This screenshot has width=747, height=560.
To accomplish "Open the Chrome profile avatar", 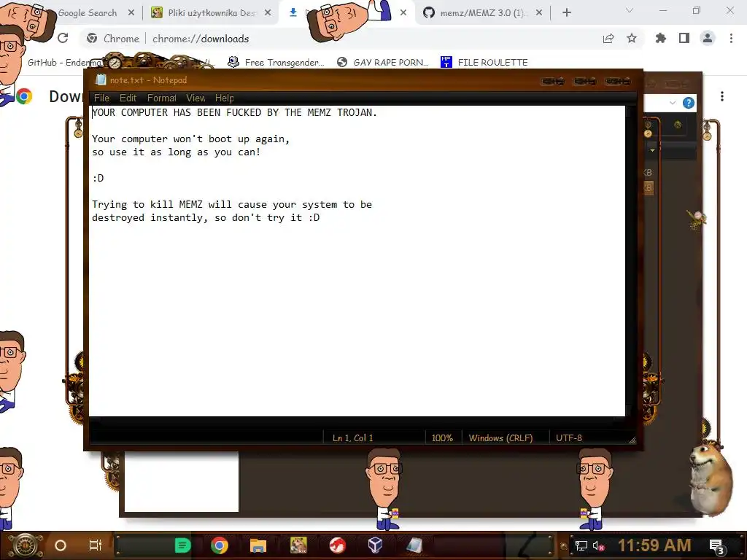I will point(708,39).
